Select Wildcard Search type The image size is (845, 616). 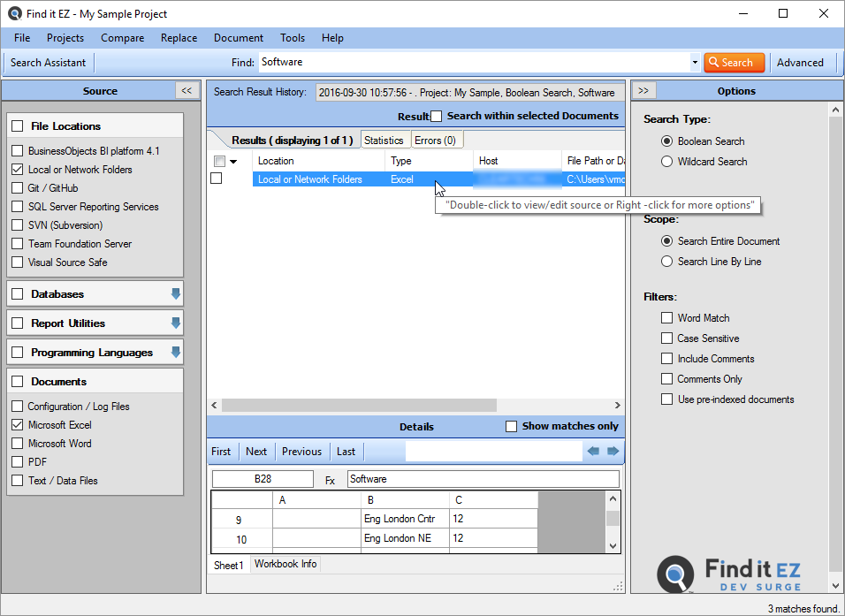[666, 162]
